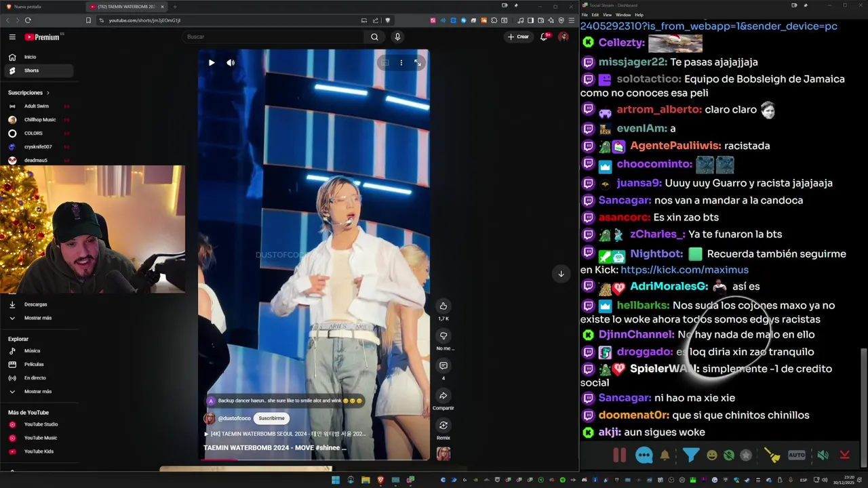
Task: Open File Explorer from taskbar
Action: 366,480
